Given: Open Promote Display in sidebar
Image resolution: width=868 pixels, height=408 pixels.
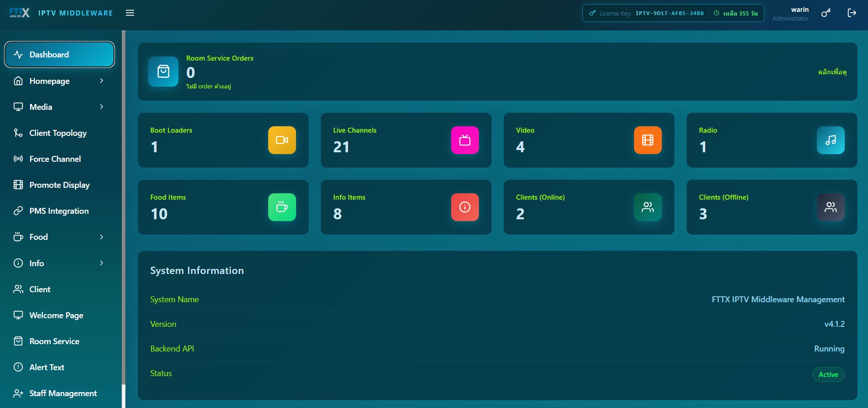Looking at the screenshot, I should [x=59, y=185].
